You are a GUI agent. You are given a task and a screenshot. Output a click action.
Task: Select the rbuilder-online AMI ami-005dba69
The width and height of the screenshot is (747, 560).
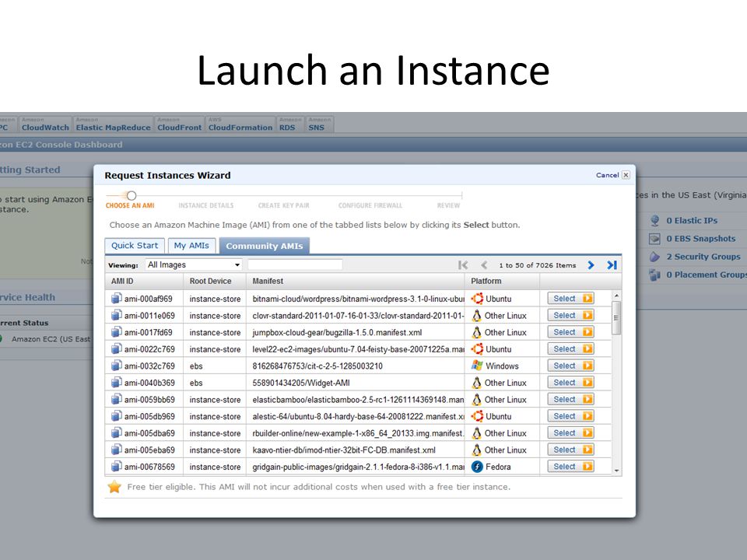570,433
